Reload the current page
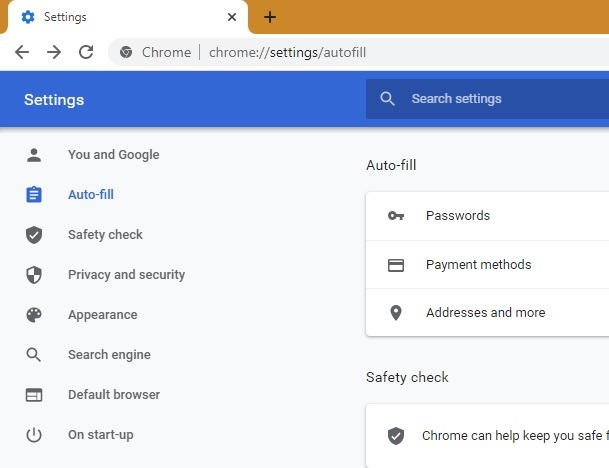Viewport: 609px width, 468px height. (x=86, y=52)
